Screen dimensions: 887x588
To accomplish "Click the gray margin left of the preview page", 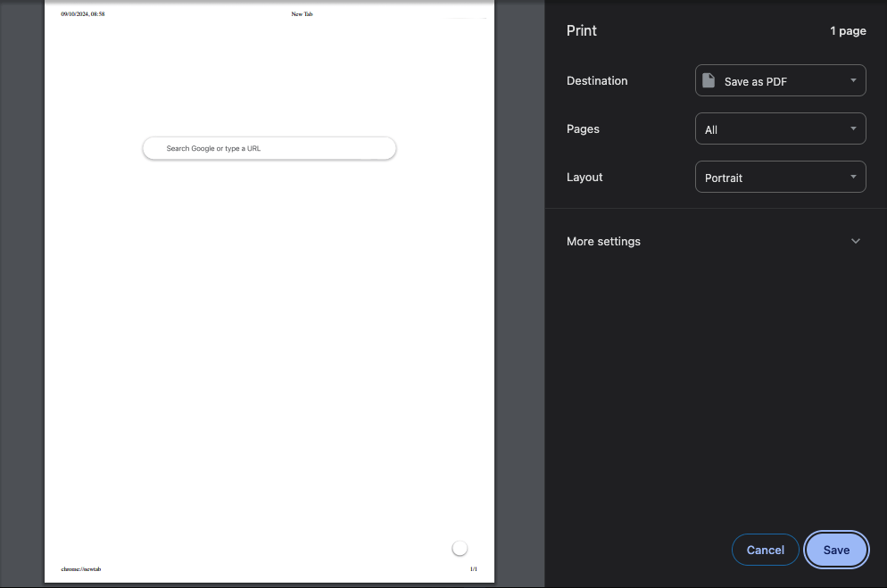I will (22, 294).
